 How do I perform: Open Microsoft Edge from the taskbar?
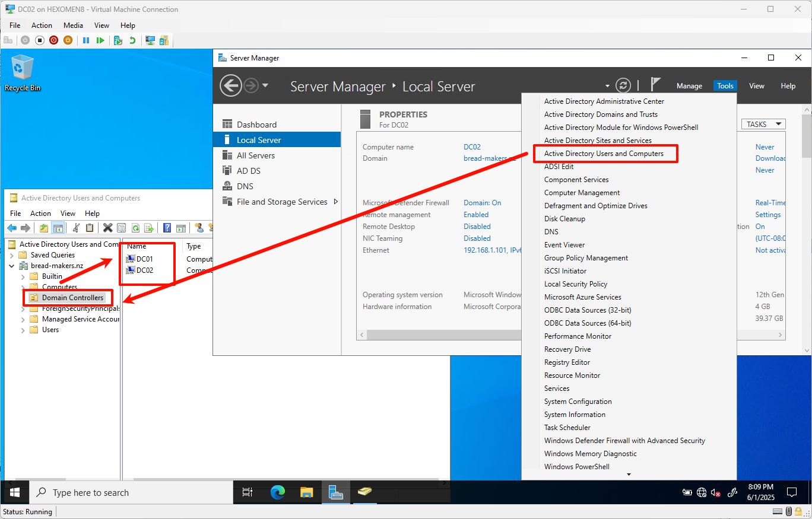coord(277,492)
